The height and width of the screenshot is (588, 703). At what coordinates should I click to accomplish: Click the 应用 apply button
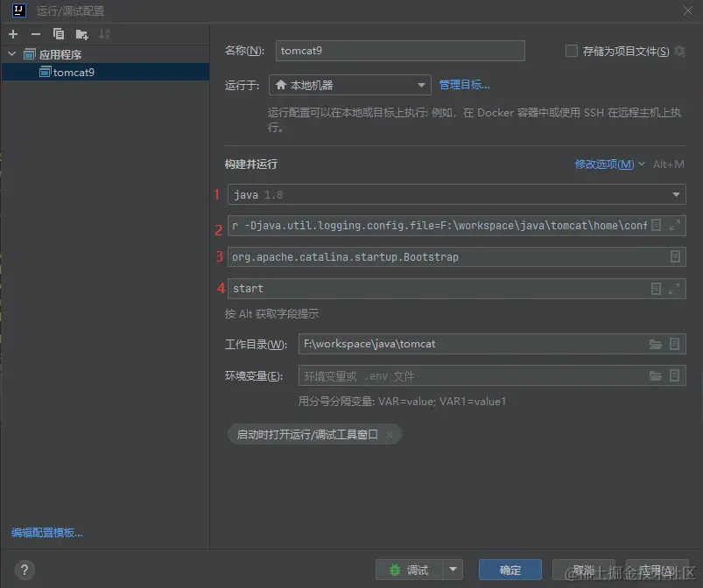[657, 570]
